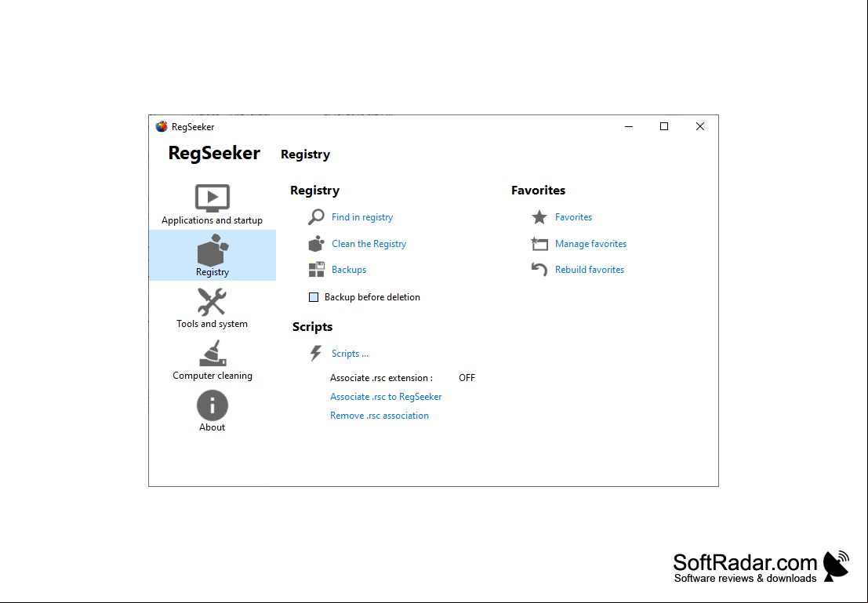Open the Backups link
This screenshot has width=868, height=603.
point(349,270)
